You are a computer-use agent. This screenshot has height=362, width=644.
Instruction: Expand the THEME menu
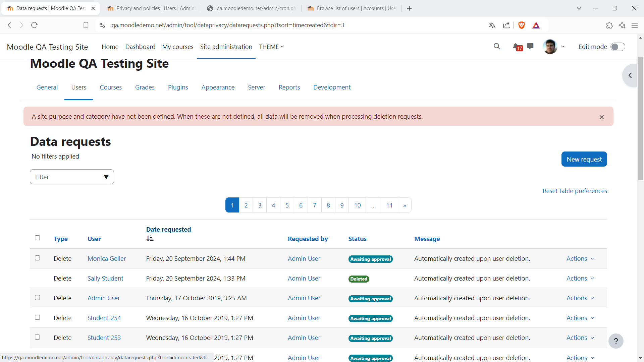click(271, 47)
